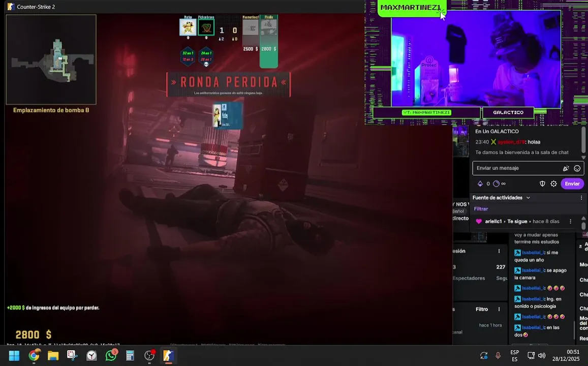The width and height of the screenshot is (588, 366).
Task: Click the microphone tray icon
Action: click(x=498, y=355)
